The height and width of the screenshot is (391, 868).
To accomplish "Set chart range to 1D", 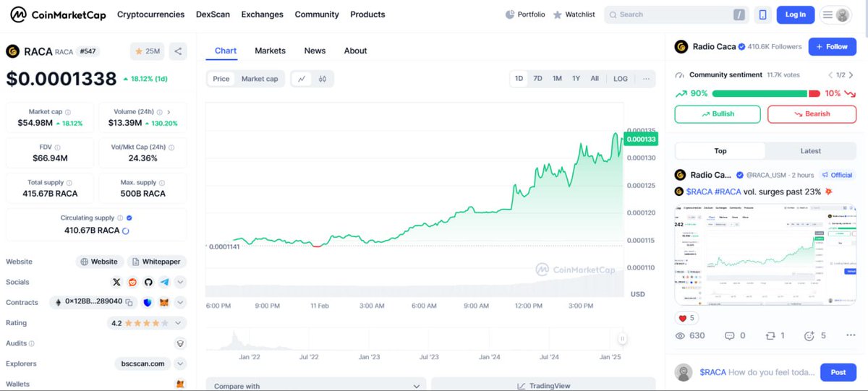I will [x=519, y=79].
